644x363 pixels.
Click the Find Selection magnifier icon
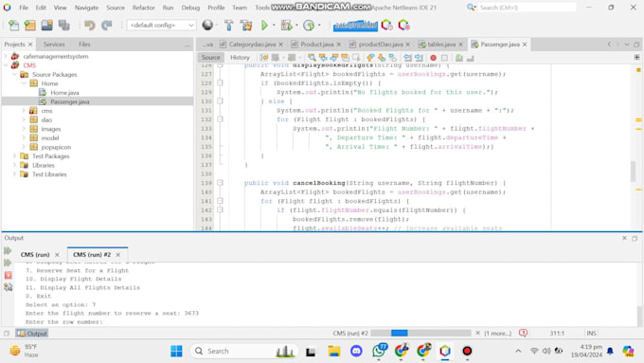pos(313,58)
